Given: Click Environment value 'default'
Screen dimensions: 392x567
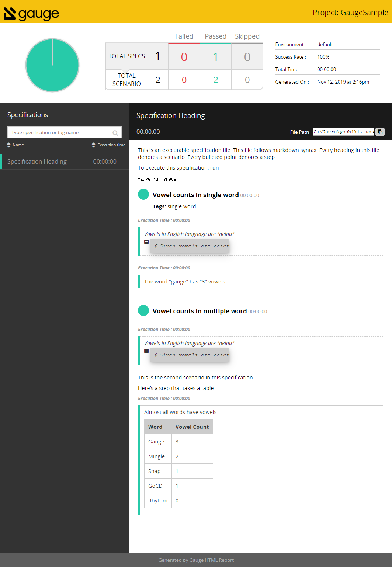Looking at the screenshot, I should click(325, 44).
